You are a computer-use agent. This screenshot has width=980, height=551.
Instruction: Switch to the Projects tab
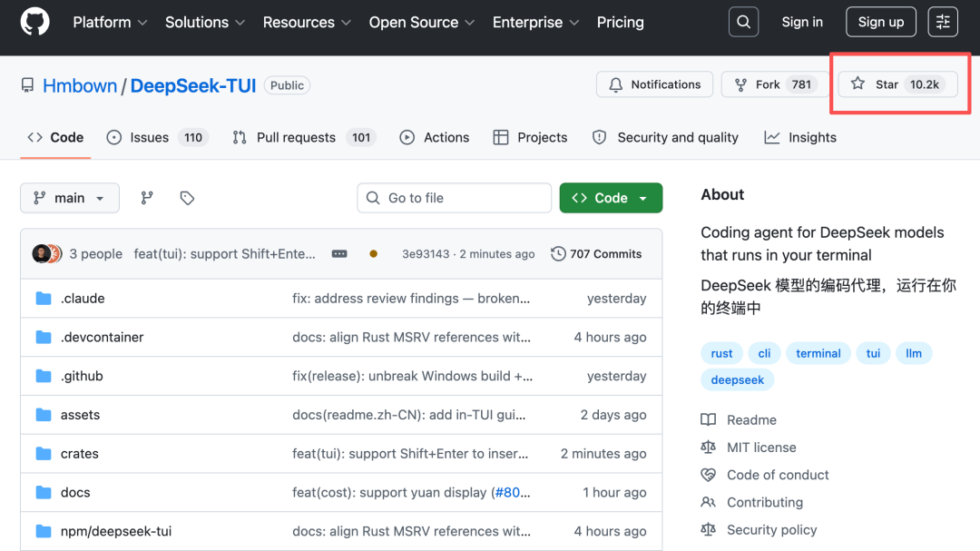[x=530, y=138]
